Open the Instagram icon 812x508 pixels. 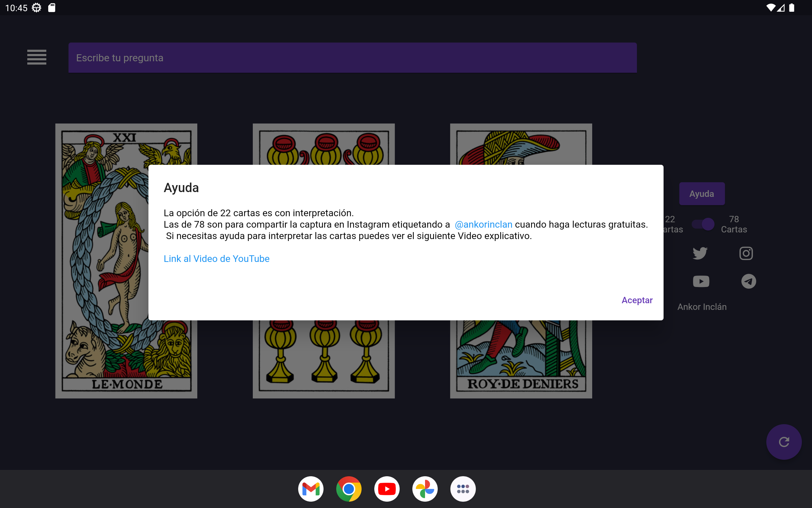[x=746, y=253]
